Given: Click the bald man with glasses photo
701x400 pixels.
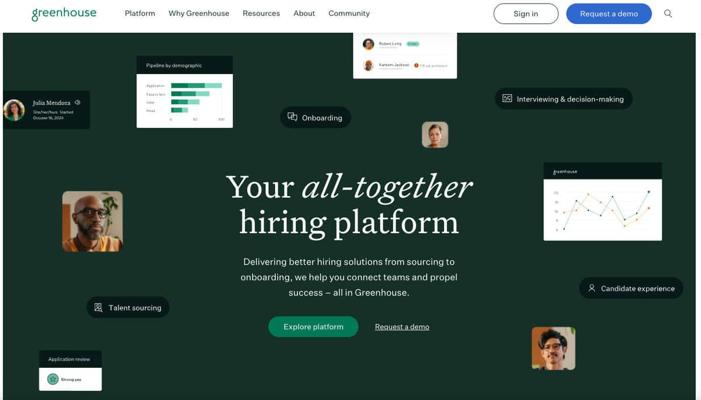Looking at the screenshot, I should coord(93,221).
